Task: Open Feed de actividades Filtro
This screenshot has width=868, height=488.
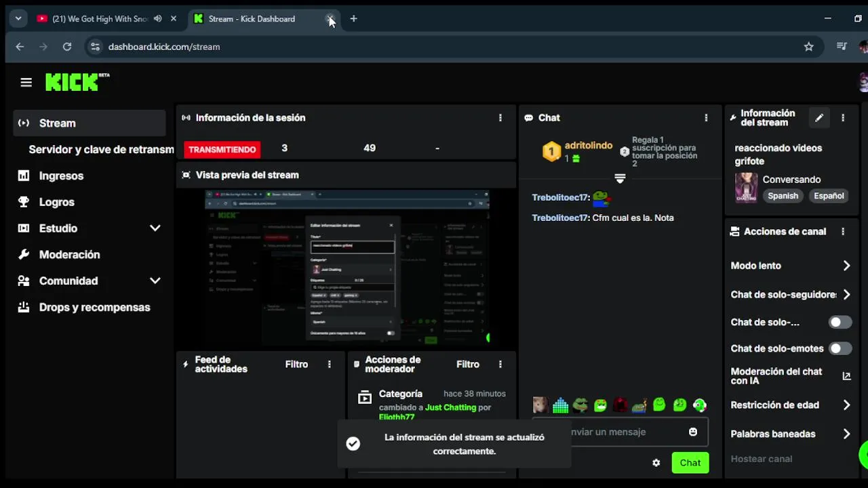Action: pos(296,365)
